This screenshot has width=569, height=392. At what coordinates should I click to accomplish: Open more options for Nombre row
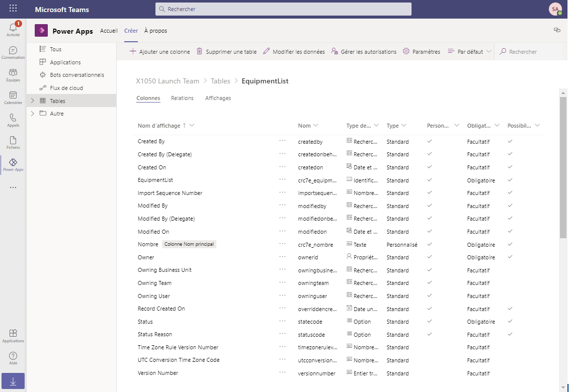click(282, 244)
